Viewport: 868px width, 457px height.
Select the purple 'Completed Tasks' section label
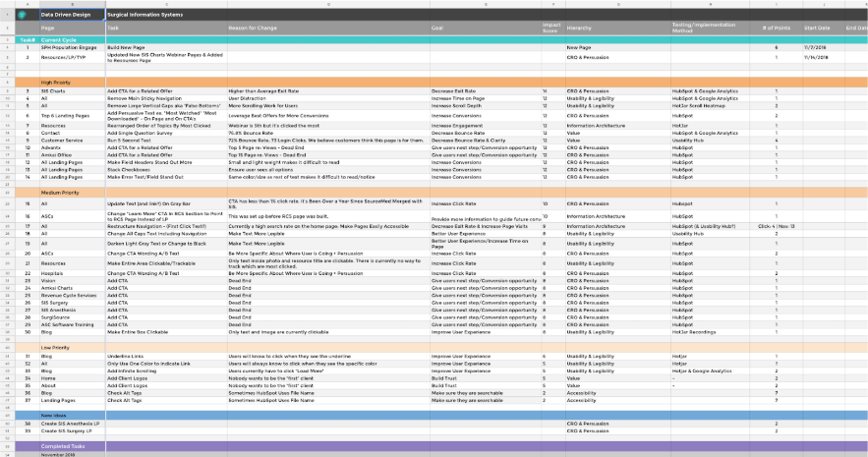tap(62, 447)
